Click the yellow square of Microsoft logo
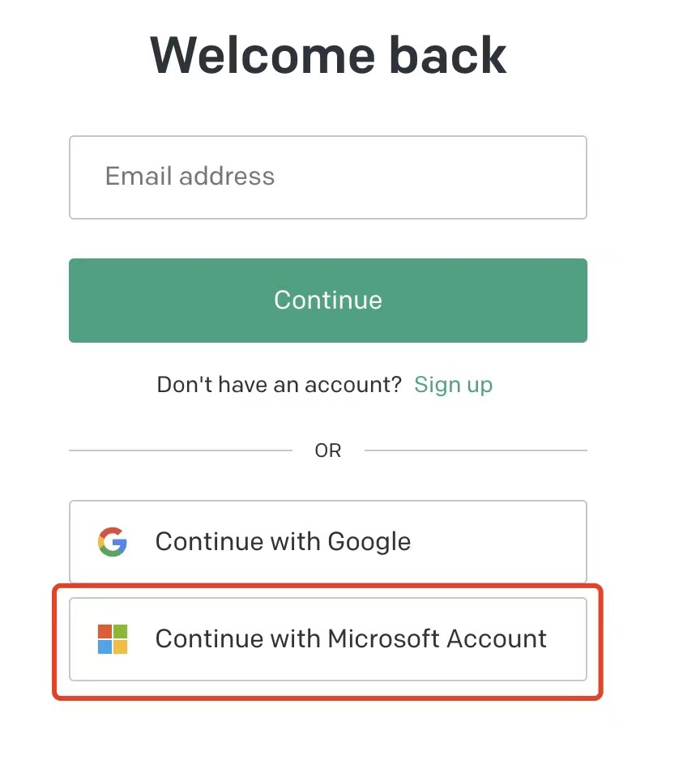 121,647
